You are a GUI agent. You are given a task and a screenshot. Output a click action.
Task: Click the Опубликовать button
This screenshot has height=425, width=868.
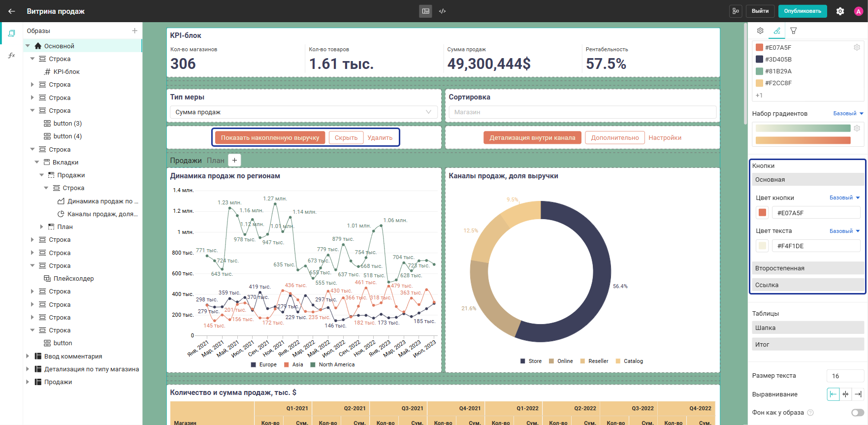803,11
